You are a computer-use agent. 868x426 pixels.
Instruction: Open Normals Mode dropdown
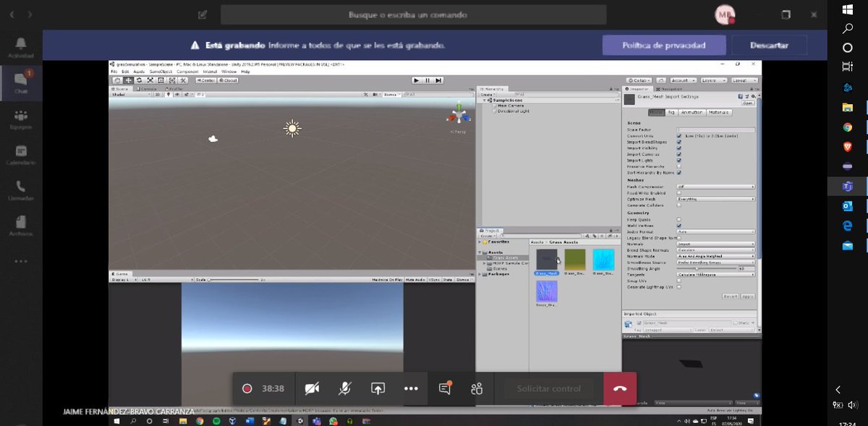(715, 255)
